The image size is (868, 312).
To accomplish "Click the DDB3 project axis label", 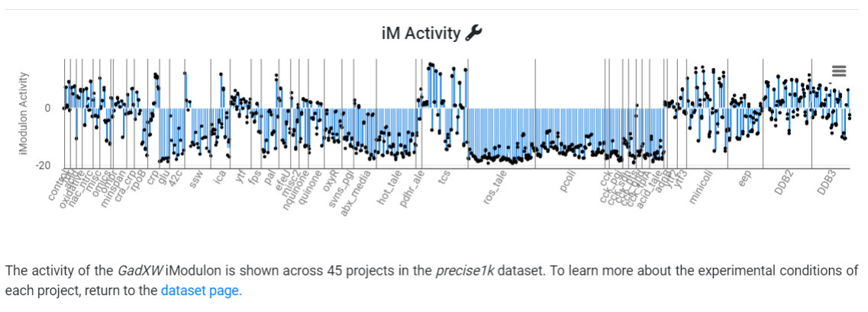I will (x=825, y=182).
